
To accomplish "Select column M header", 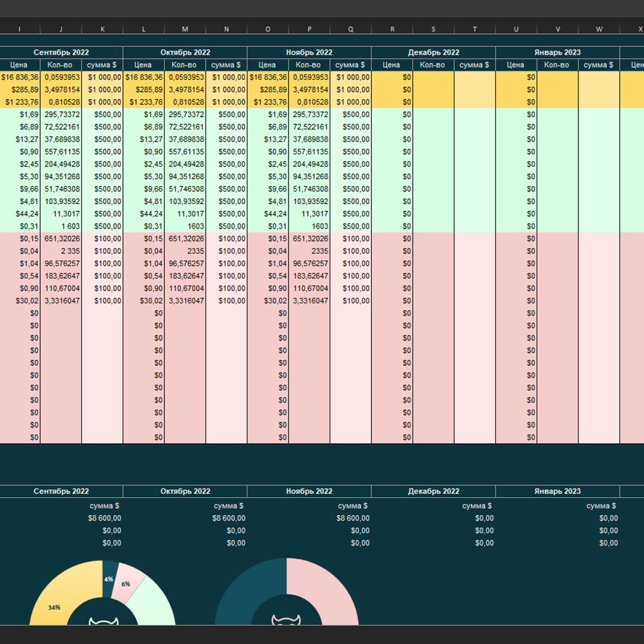I will (185, 29).
